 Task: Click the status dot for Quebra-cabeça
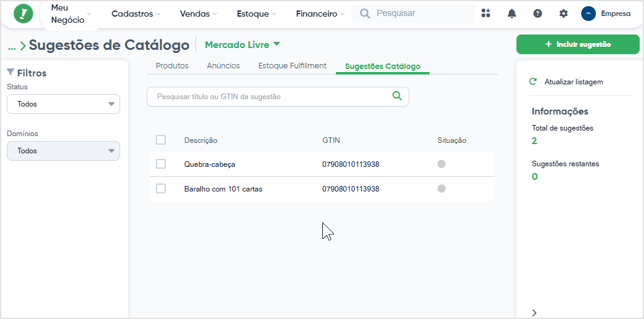[441, 164]
